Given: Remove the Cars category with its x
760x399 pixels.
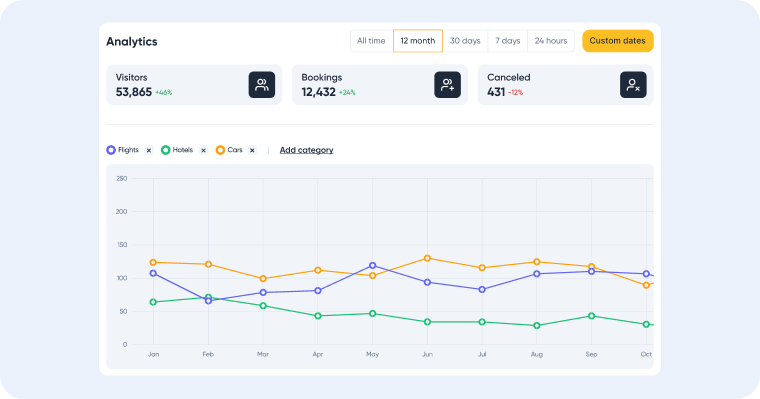Looking at the screenshot, I should 252,150.
